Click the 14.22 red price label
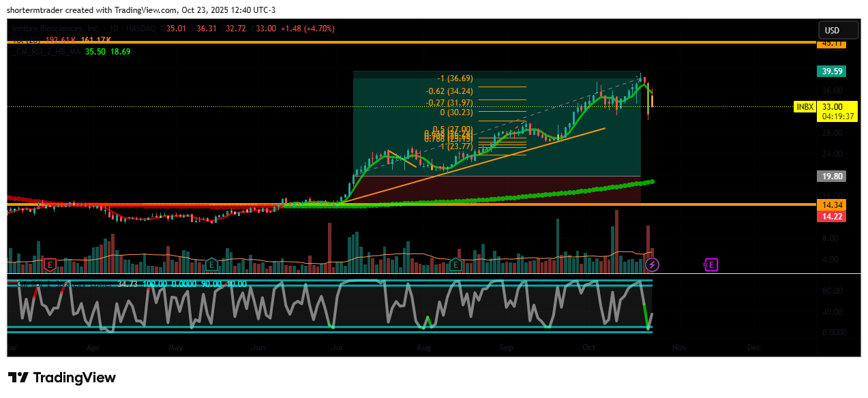Image resolution: width=868 pixels, height=398 pixels. point(832,216)
